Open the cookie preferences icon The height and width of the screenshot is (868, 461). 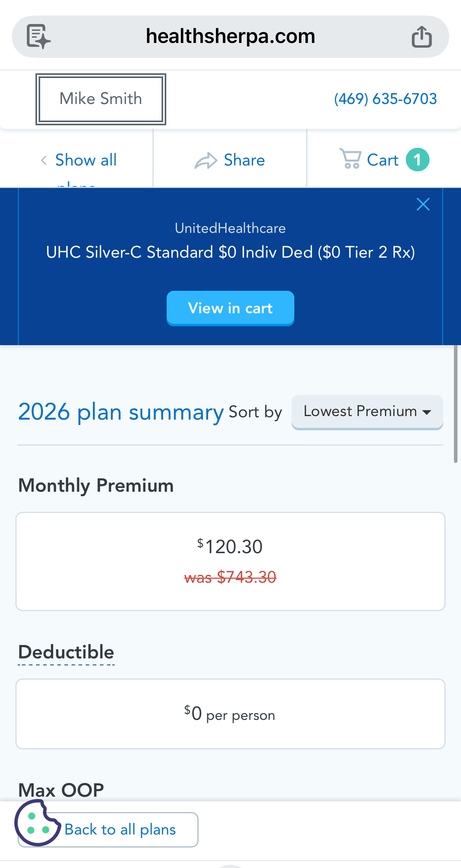37,823
